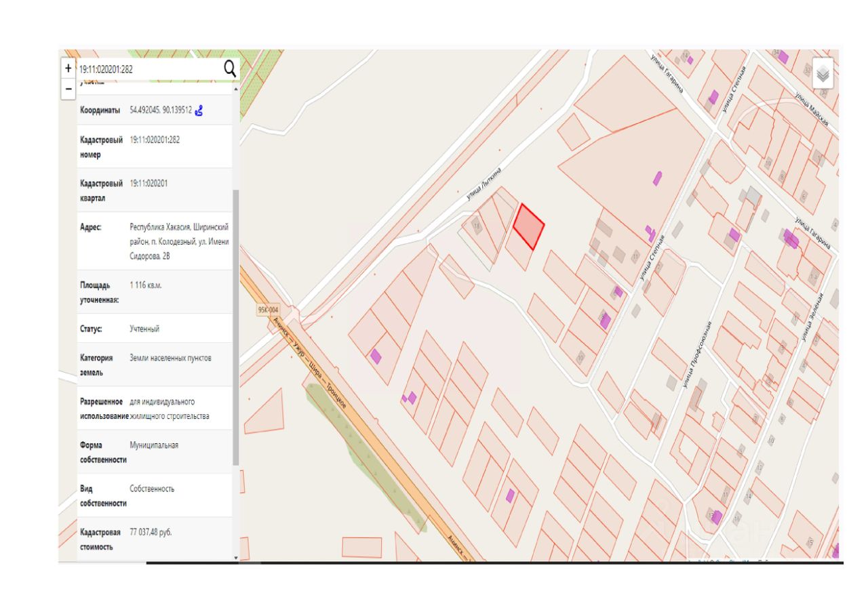Select the highlighted red parcel on the map
This screenshot has height=614, width=868.
pos(529,226)
